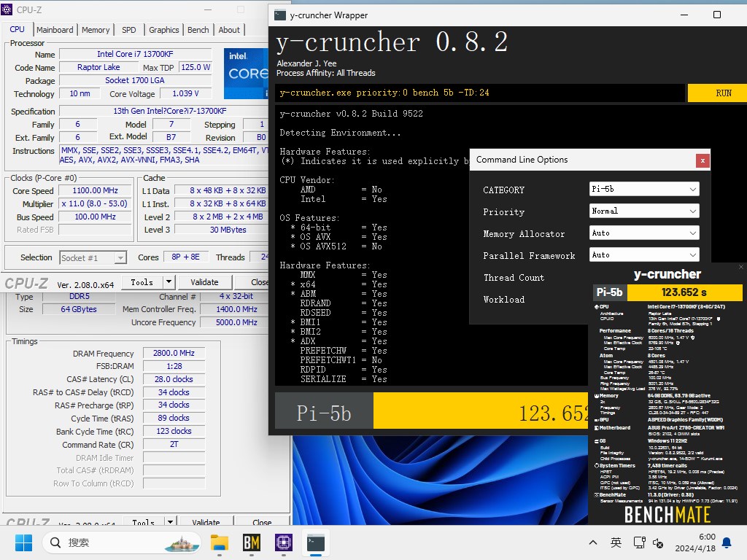747x560 pixels.
Task: Click the Command Rate 2T value
Action: click(174, 444)
